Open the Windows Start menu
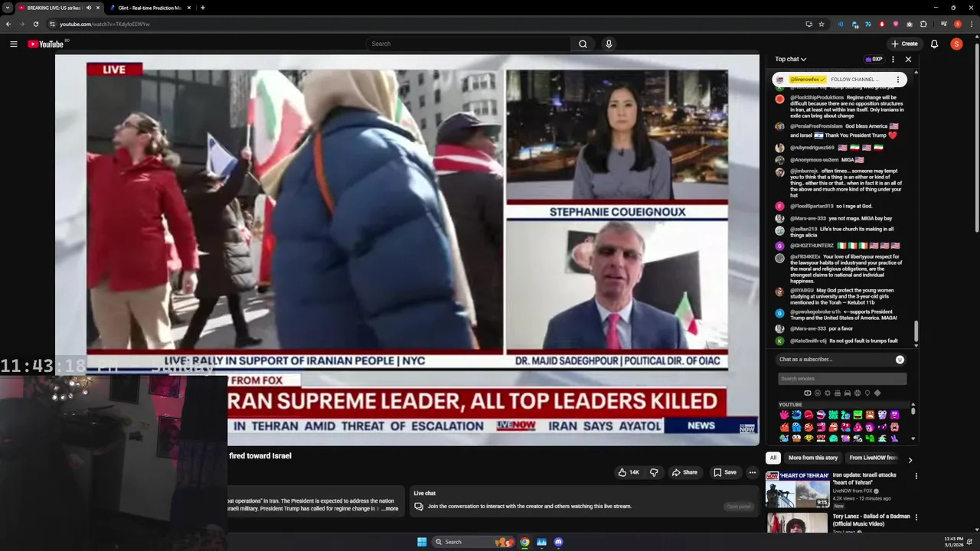Image resolution: width=980 pixels, height=551 pixels. [422, 542]
